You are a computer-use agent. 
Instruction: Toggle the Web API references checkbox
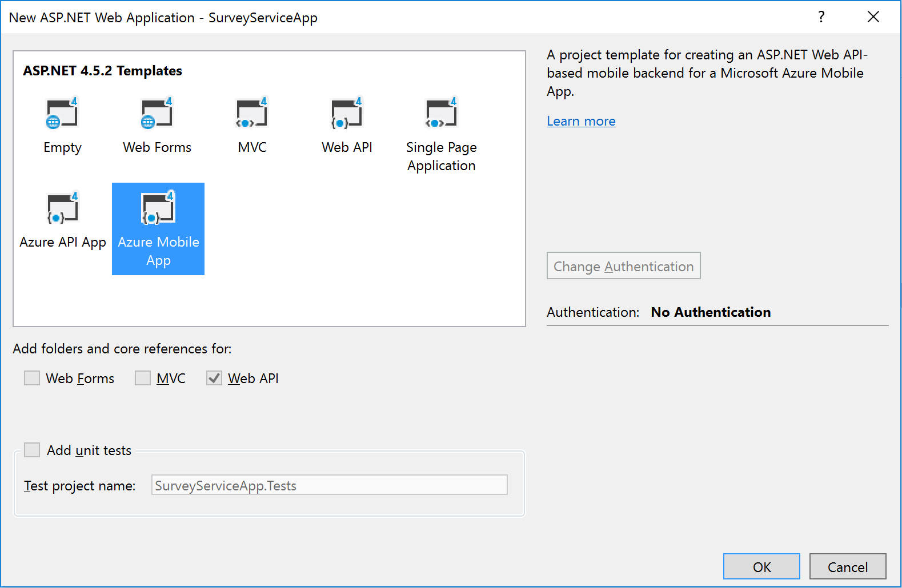point(214,378)
